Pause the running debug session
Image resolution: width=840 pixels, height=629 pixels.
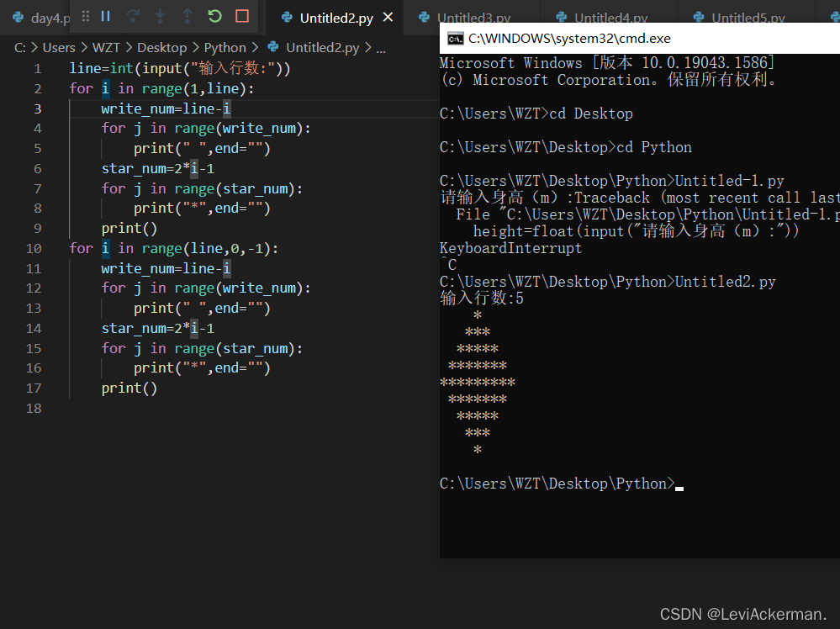(104, 16)
